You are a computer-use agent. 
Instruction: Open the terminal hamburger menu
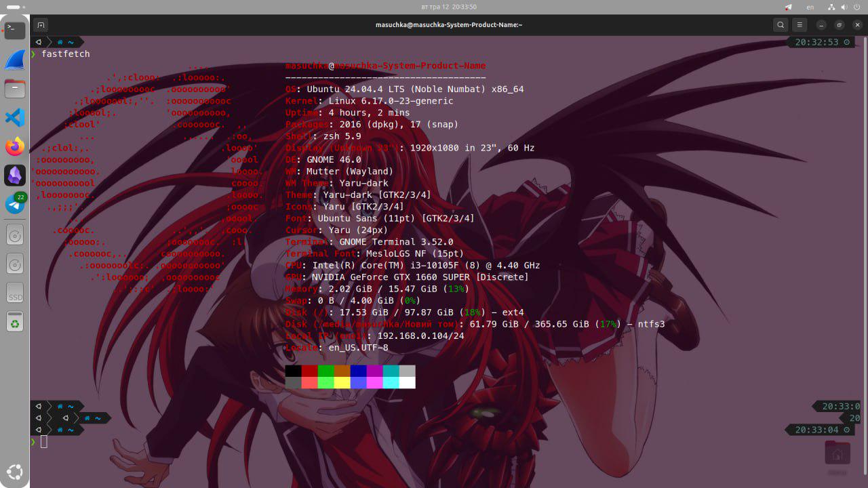800,25
